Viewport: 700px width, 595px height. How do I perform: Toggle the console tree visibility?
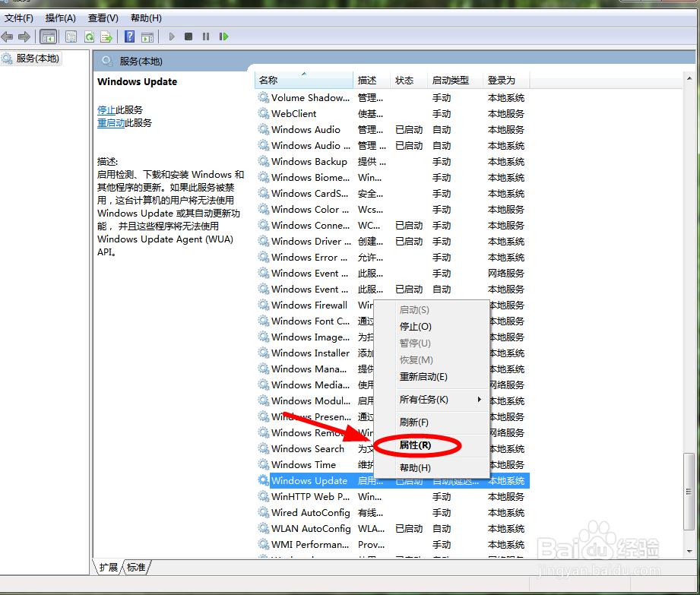click(49, 36)
